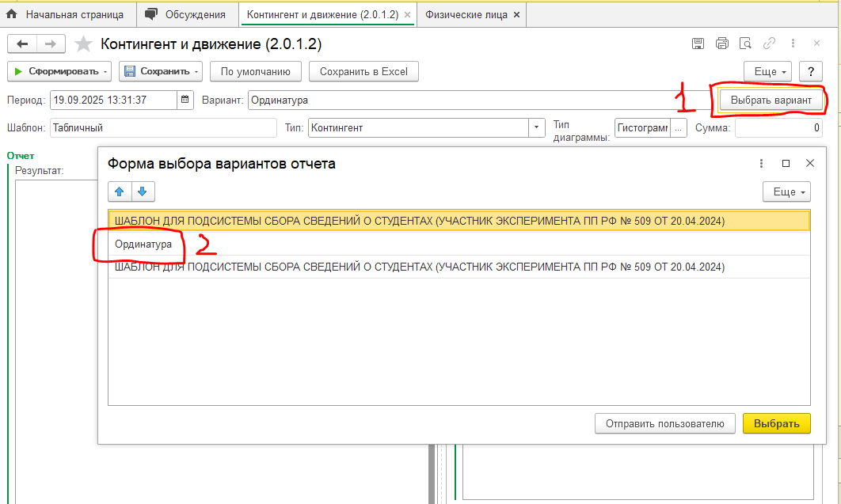This screenshot has height=504, width=841.
Task: Click the printer icon in header
Action: (x=721, y=44)
